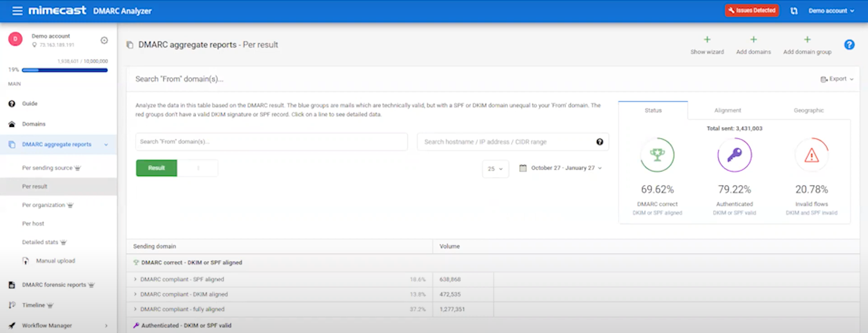868x333 pixels.
Task: Switch to the Alignment tab
Action: click(727, 111)
